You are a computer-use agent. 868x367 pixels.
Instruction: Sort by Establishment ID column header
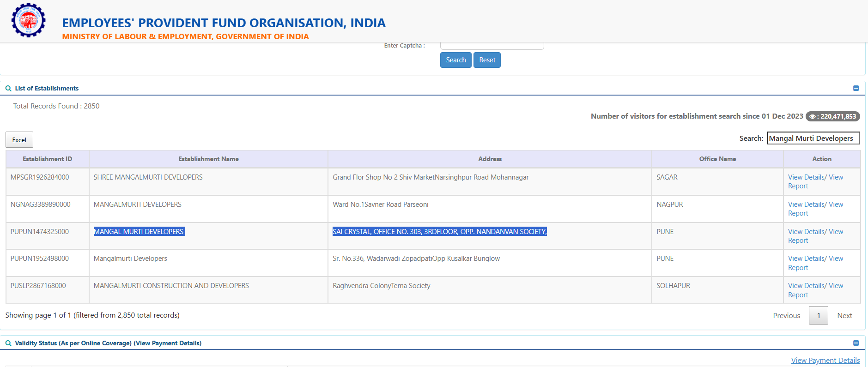47,159
